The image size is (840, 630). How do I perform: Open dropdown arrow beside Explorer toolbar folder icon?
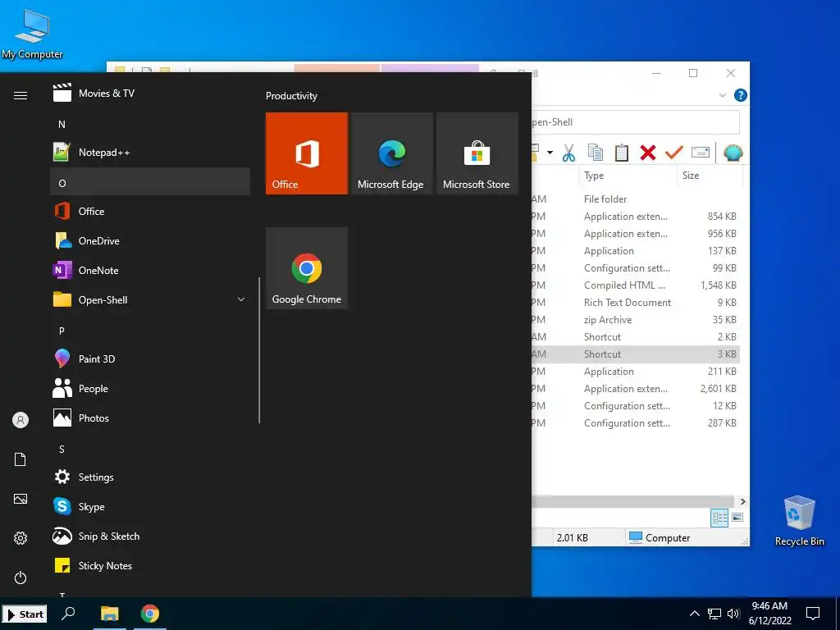pyautogui.click(x=550, y=153)
